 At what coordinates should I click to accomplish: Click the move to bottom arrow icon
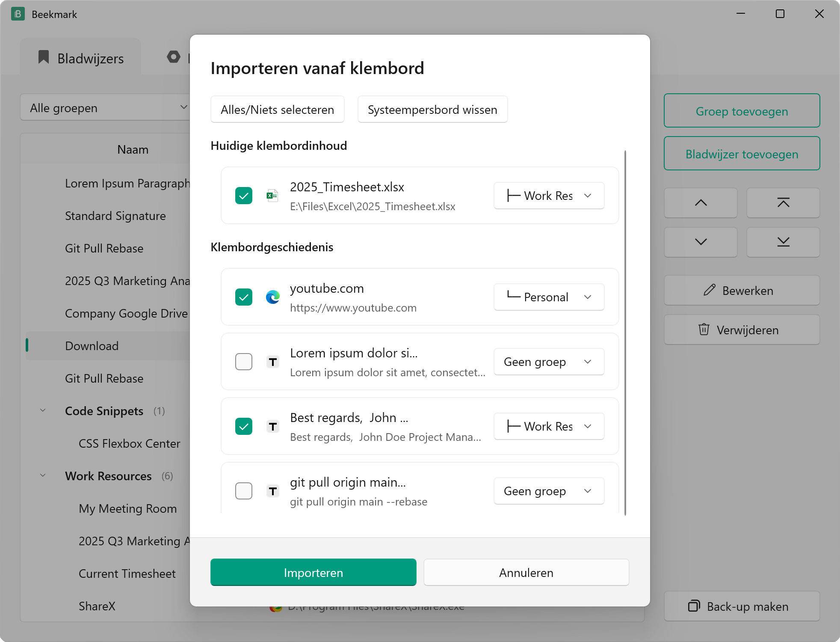tap(783, 242)
